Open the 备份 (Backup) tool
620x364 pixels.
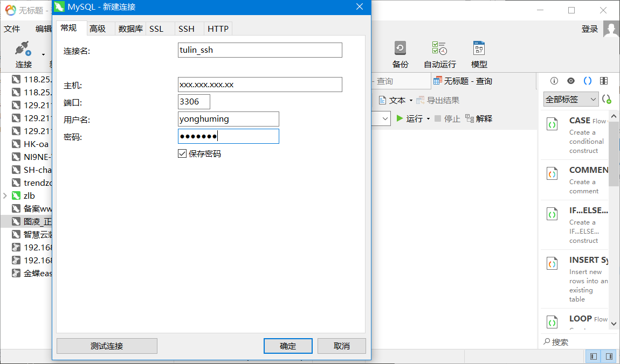[x=400, y=49]
